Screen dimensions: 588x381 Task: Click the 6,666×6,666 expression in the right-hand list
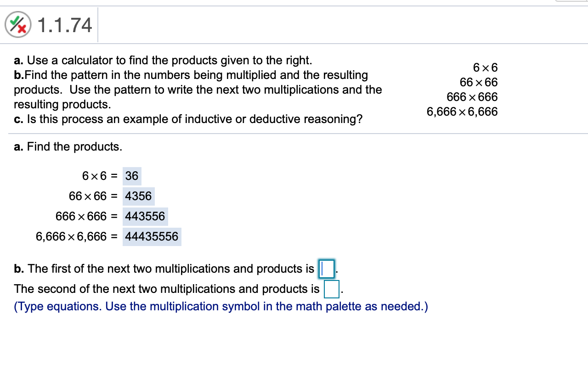click(x=462, y=112)
